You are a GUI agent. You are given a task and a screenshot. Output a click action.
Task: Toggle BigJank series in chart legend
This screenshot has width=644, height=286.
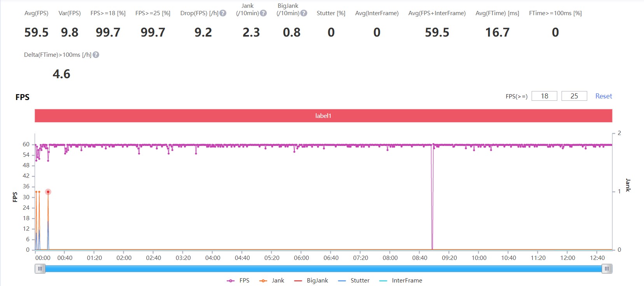click(x=311, y=281)
